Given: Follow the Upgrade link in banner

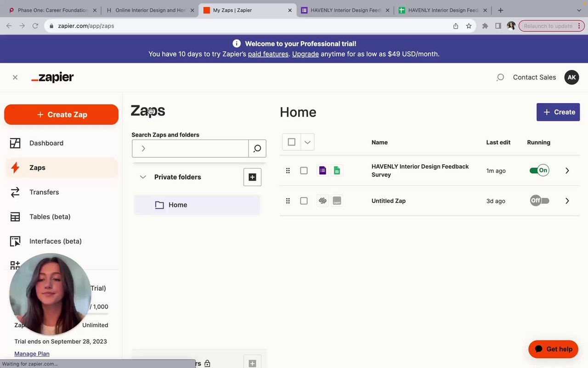Looking at the screenshot, I should [305, 54].
